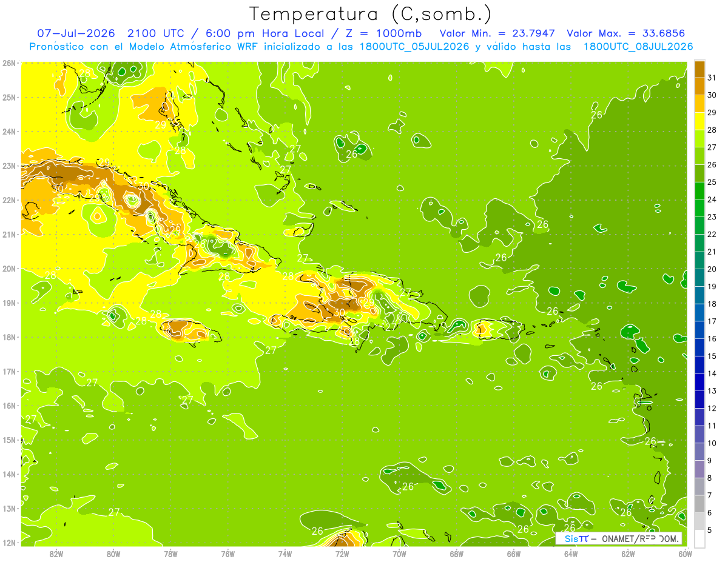Click the 26N latitude axis label
The image size is (728, 562).
(9, 62)
